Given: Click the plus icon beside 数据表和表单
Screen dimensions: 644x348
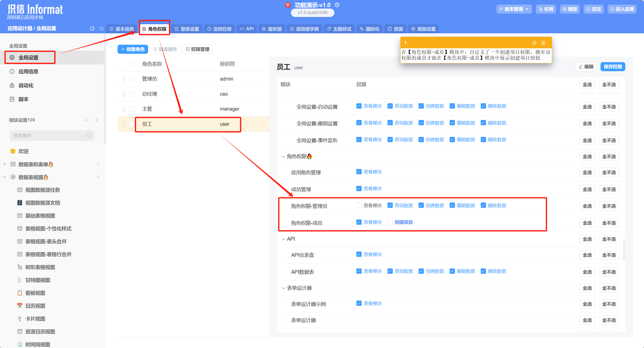Looking at the screenshot, I should (x=98, y=164).
